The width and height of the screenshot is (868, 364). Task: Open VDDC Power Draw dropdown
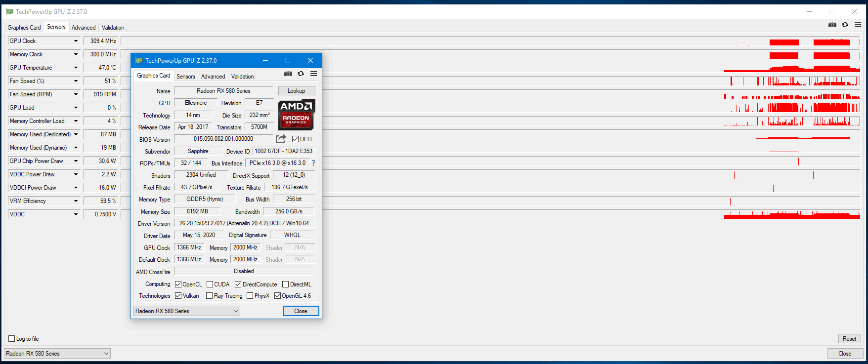(x=76, y=174)
